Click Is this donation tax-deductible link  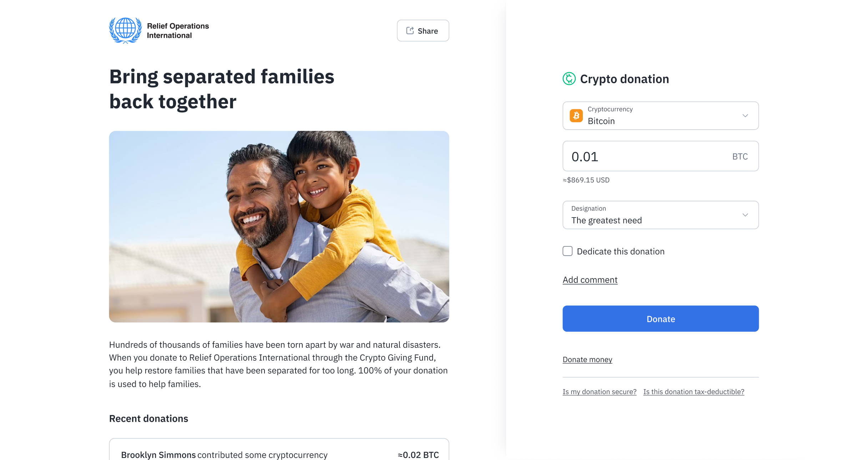point(693,392)
